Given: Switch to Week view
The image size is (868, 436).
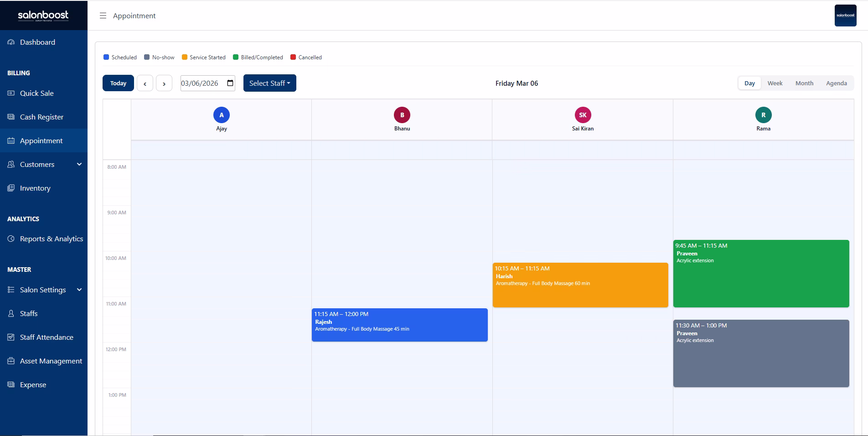Looking at the screenshot, I should (775, 83).
